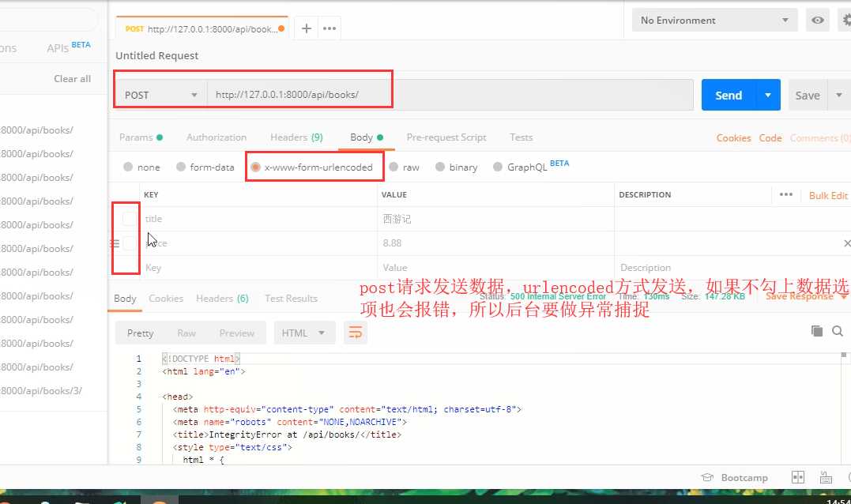Click the request URL input field
The height and width of the screenshot is (504, 851).
click(x=450, y=95)
